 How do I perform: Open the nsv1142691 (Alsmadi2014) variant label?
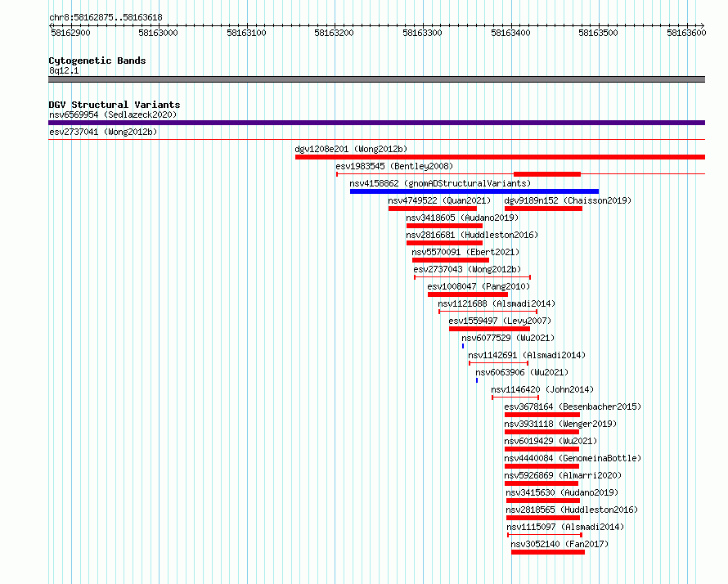[527, 355]
